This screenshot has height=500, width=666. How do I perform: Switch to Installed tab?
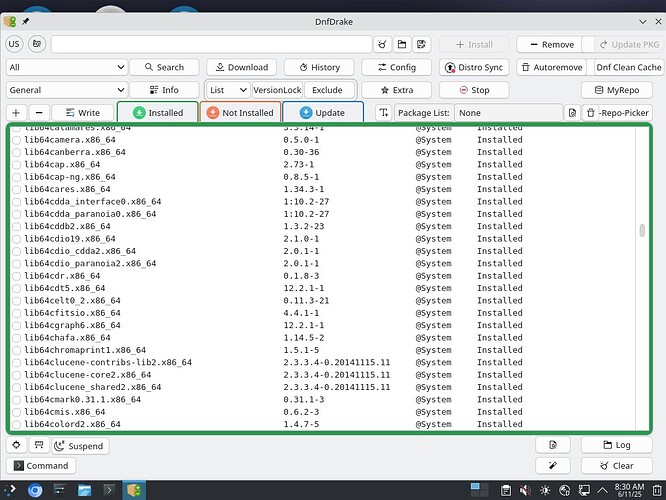point(158,113)
